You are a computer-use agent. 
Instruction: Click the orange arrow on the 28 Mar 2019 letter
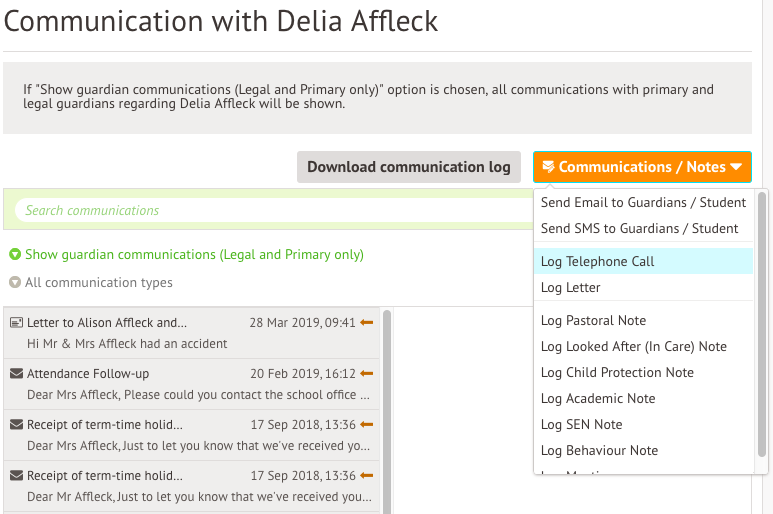(366, 322)
